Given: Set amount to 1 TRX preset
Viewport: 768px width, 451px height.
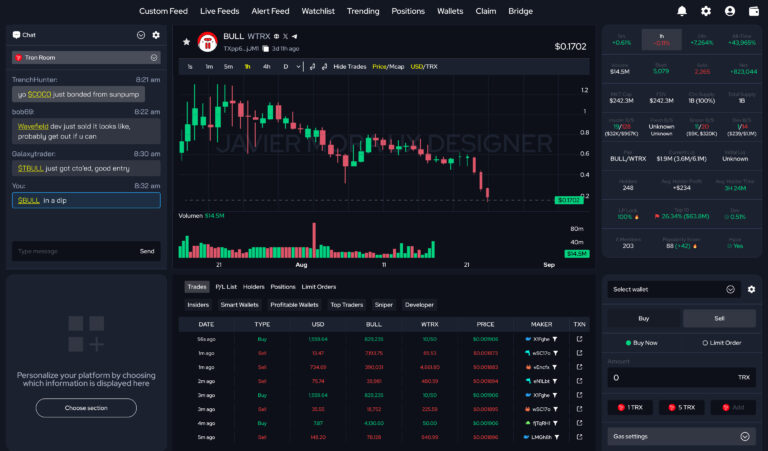Looking at the screenshot, I should point(630,407).
